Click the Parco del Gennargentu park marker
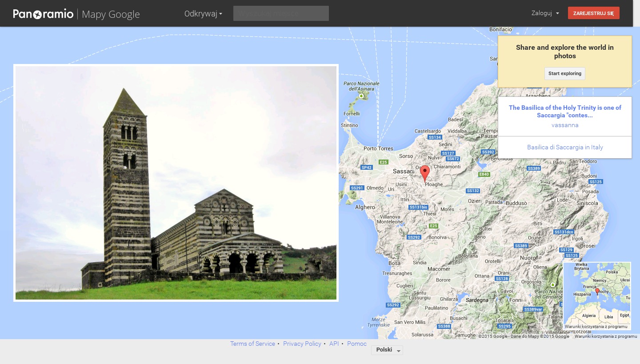640x364 pixels. [x=553, y=285]
